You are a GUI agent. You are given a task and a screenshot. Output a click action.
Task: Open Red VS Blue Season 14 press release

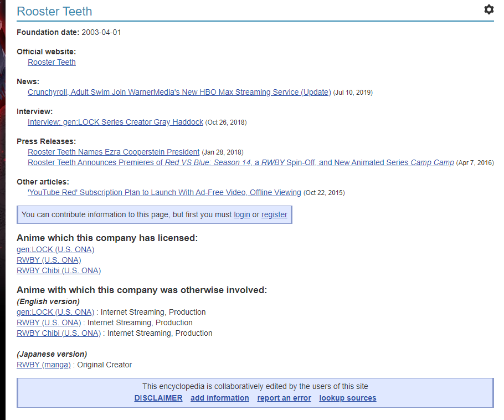point(241,162)
